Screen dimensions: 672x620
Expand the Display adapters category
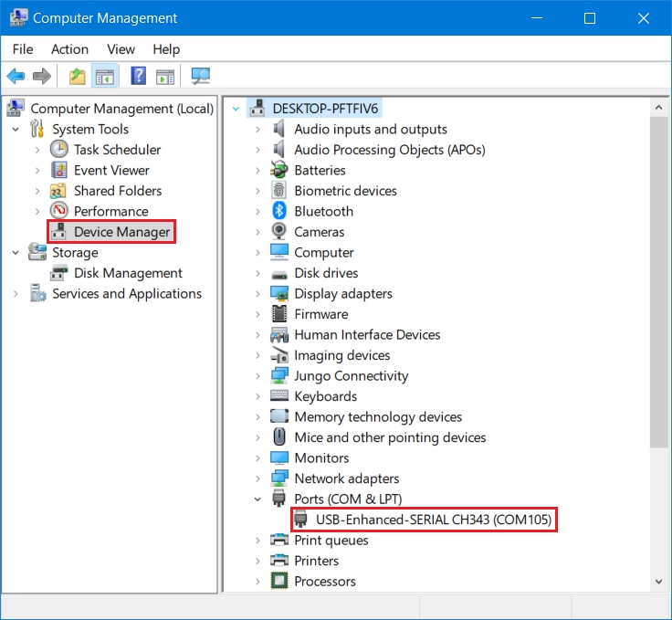coord(257,294)
